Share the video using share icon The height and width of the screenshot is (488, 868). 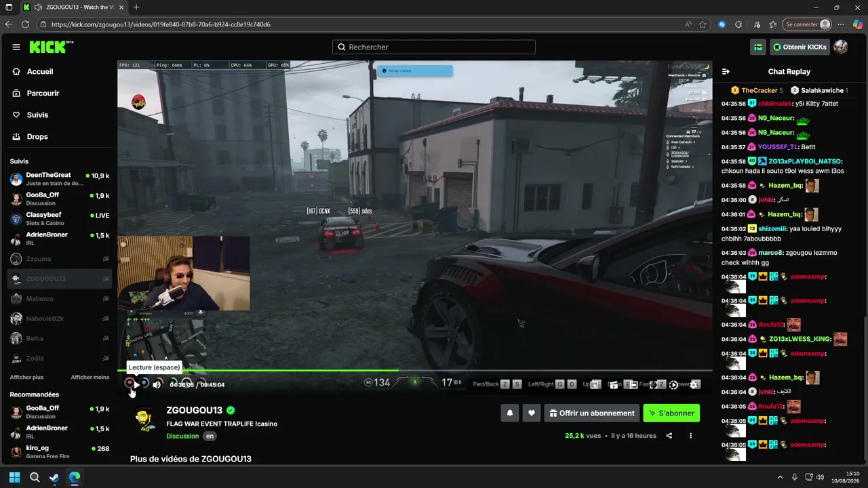click(x=669, y=436)
